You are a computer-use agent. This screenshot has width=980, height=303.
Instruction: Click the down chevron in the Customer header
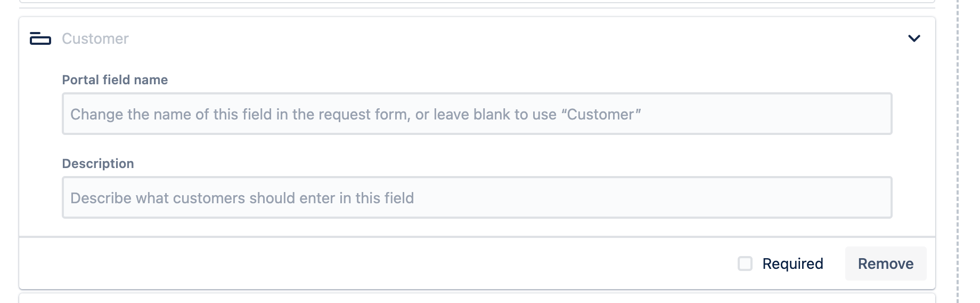point(914,38)
